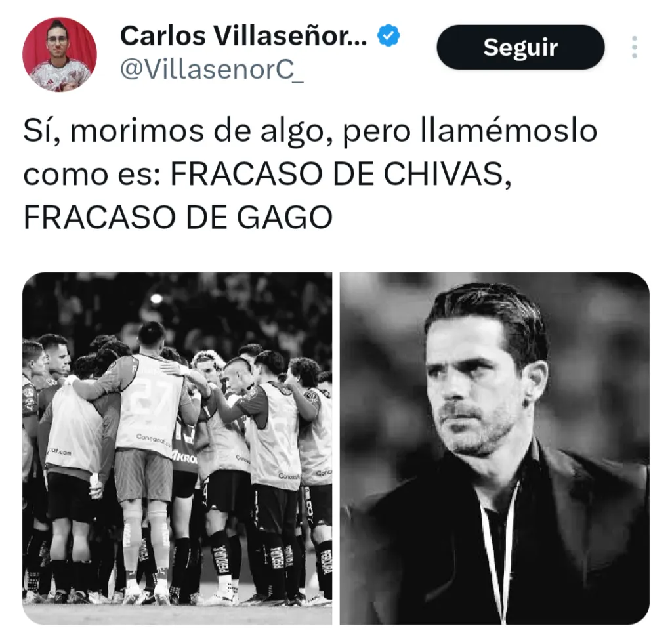Click the words FRACASO DE CHIVAS

(337, 175)
